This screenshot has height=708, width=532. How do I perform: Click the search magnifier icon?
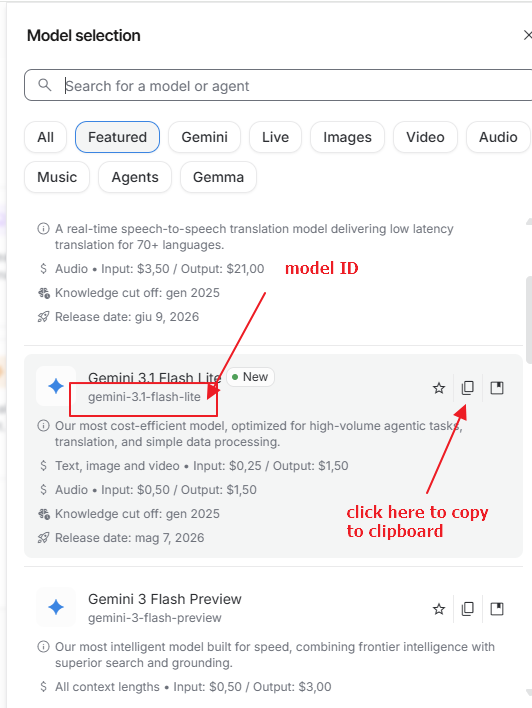tap(44, 85)
